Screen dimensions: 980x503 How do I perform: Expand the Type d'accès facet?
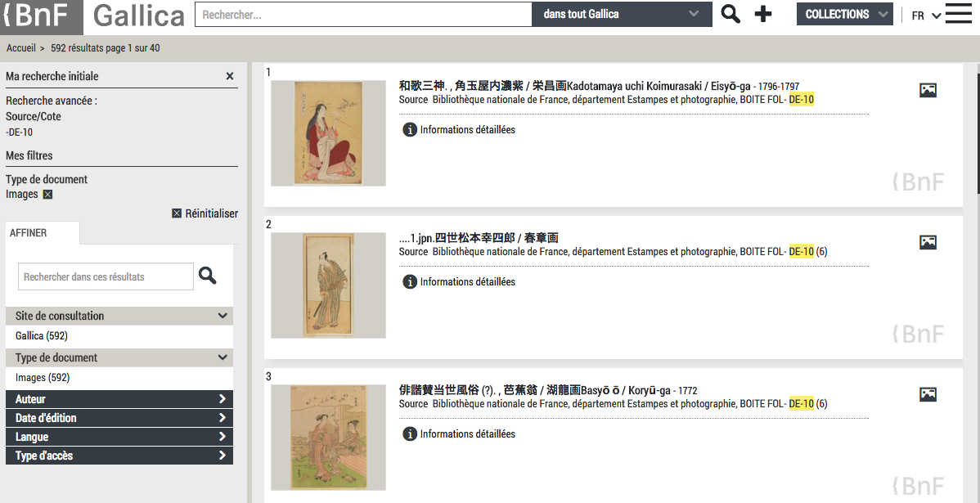pos(119,456)
